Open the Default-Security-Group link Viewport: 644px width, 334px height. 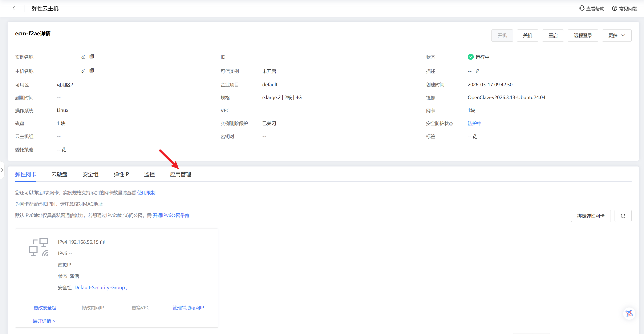pyautogui.click(x=100, y=287)
